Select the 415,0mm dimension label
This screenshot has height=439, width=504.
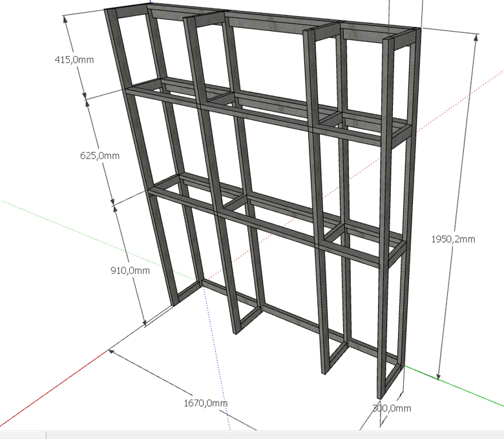[74, 60]
